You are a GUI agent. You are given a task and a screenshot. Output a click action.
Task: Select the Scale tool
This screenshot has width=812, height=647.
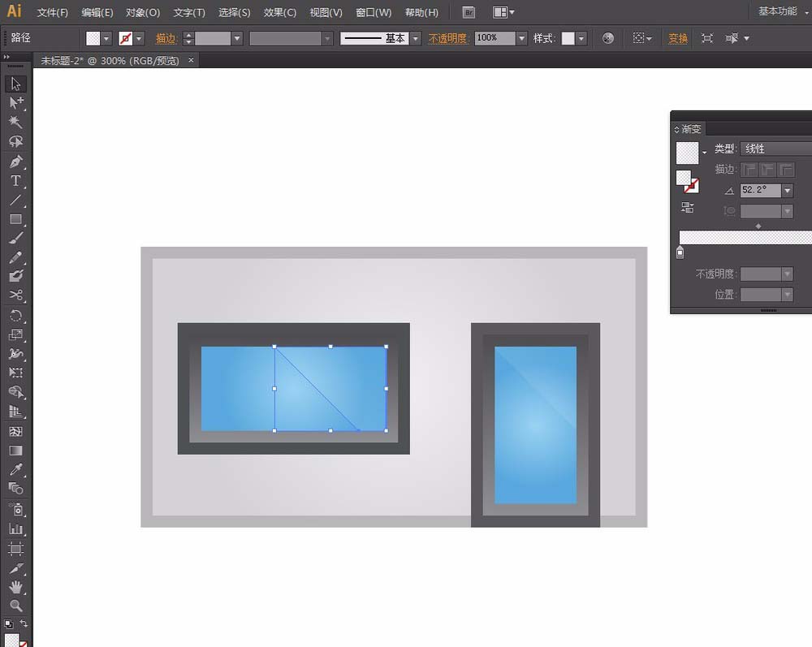point(15,335)
